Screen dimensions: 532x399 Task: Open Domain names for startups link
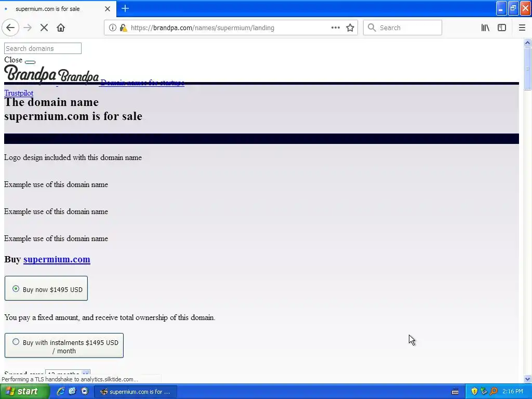pyautogui.click(x=142, y=83)
